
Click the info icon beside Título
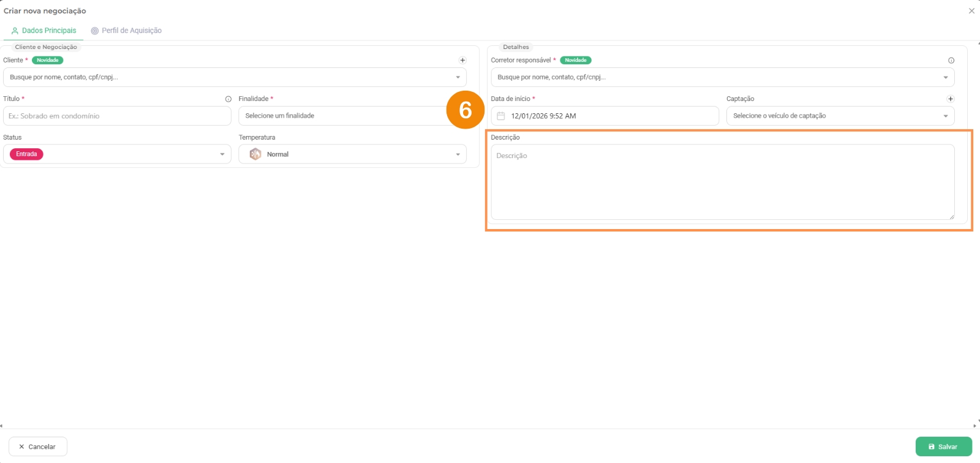(x=228, y=99)
